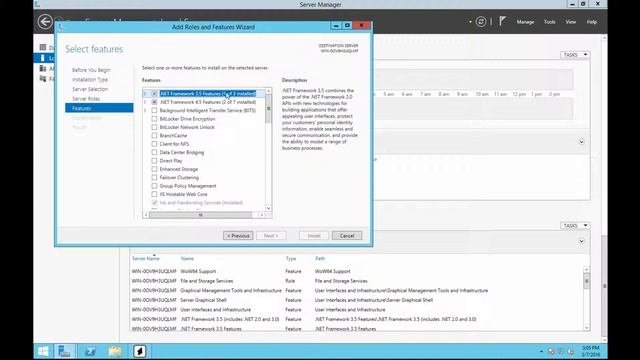
Task: Check Group Policy Management feature
Action: point(154,186)
